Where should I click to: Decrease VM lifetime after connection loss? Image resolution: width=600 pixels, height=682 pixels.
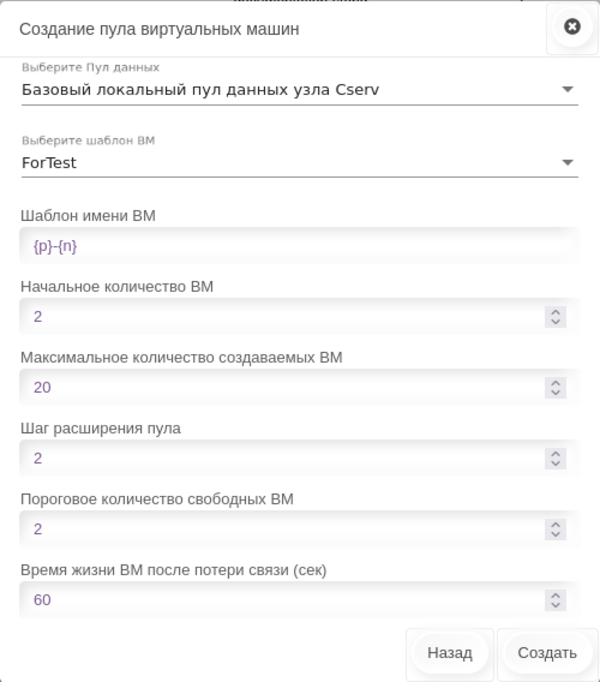pyautogui.click(x=556, y=606)
